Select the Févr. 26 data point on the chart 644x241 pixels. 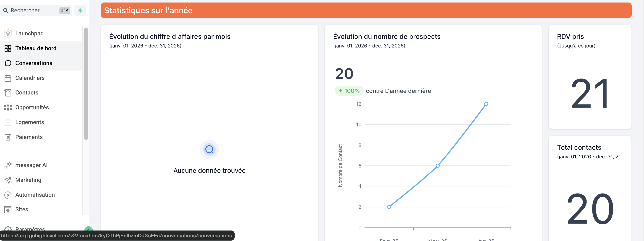click(389, 207)
